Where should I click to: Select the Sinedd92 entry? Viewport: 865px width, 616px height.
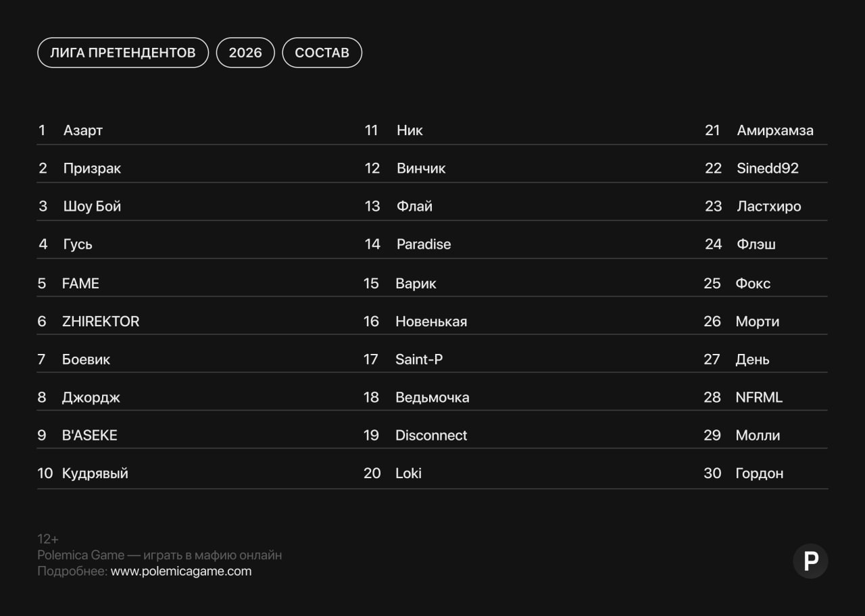click(768, 168)
